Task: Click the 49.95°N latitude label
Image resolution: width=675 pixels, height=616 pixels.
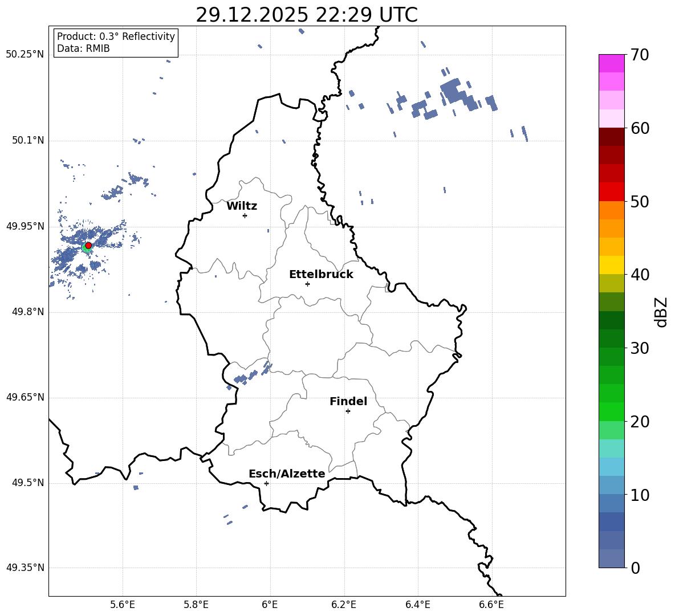Action: point(25,226)
